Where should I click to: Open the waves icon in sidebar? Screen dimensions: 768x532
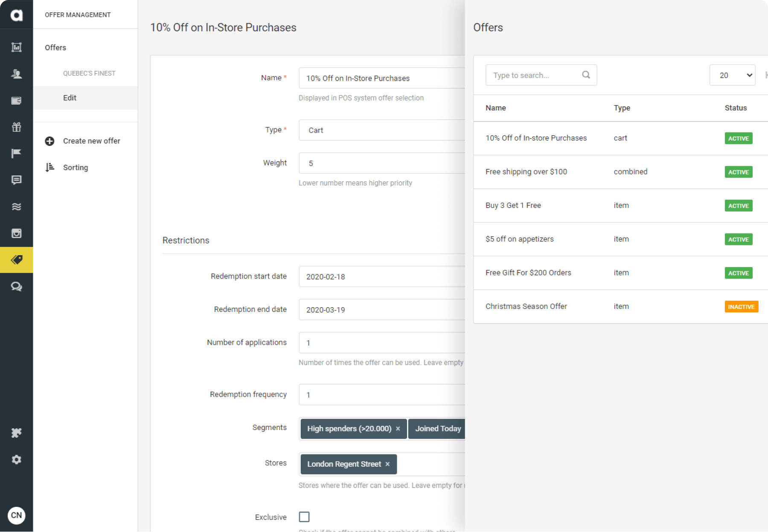point(16,207)
